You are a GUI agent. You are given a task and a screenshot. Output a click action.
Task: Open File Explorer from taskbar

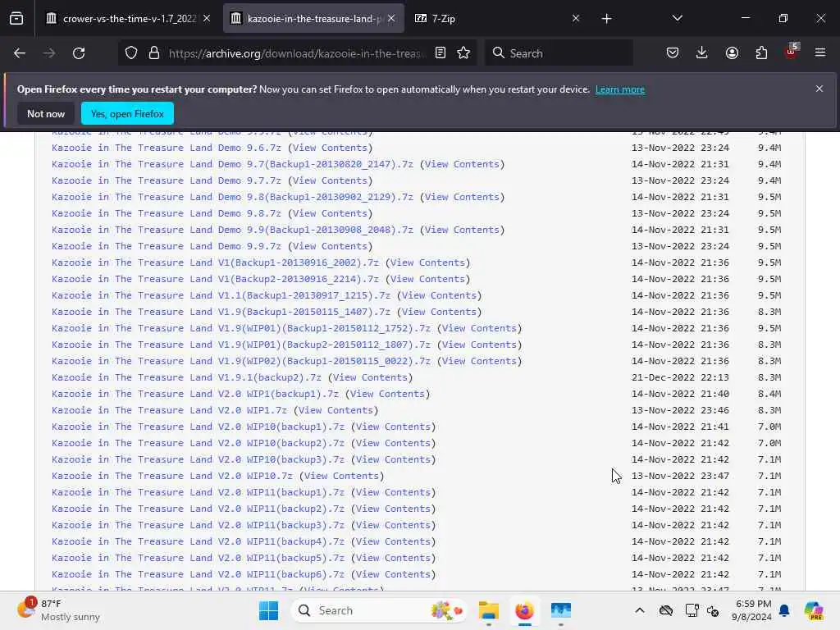pos(489,610)
